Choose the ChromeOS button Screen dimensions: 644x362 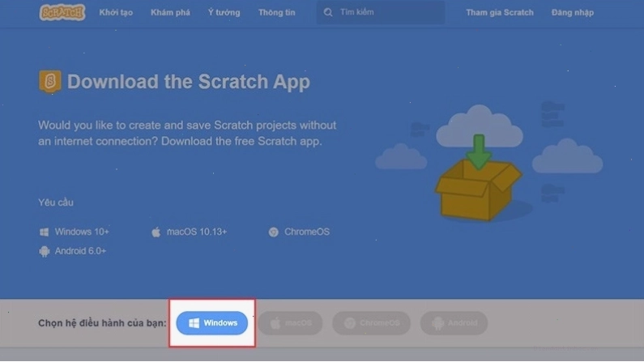click(371, 323)
